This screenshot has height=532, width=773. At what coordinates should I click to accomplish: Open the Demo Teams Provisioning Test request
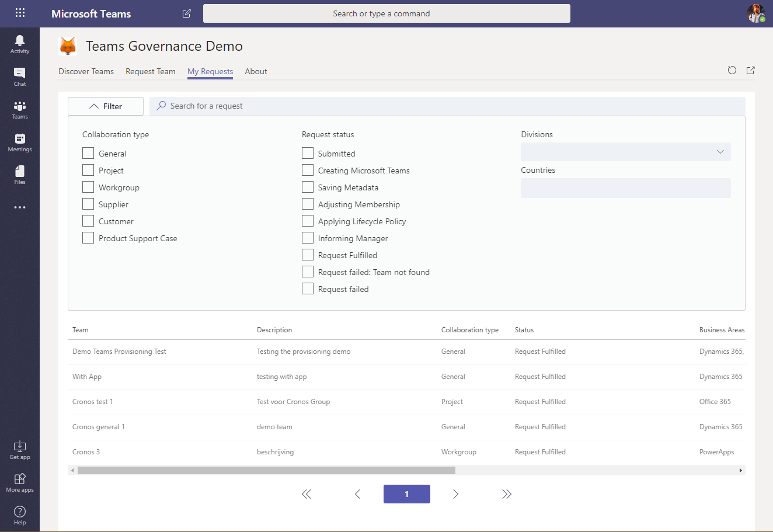406,352
